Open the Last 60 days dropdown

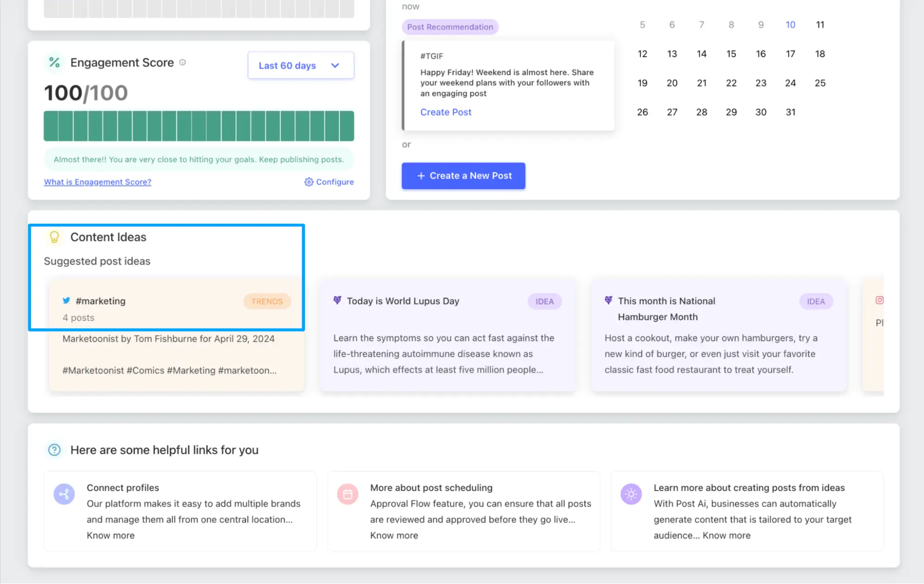click(300, 66)
